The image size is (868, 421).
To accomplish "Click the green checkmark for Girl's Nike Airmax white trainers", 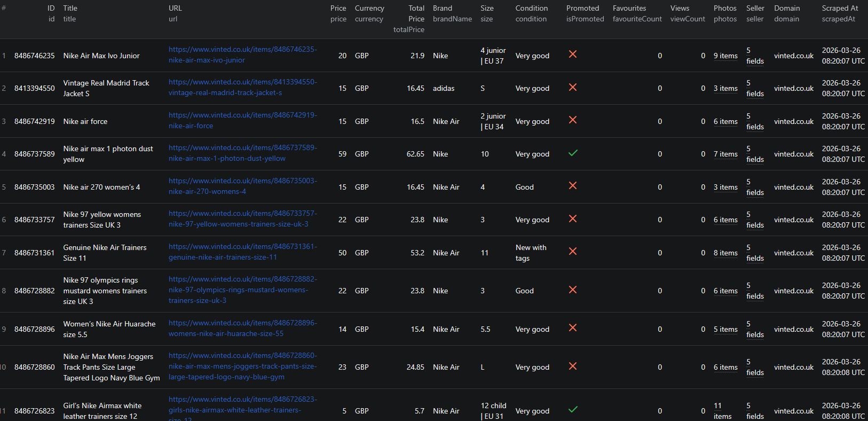I will click(572, 410).
